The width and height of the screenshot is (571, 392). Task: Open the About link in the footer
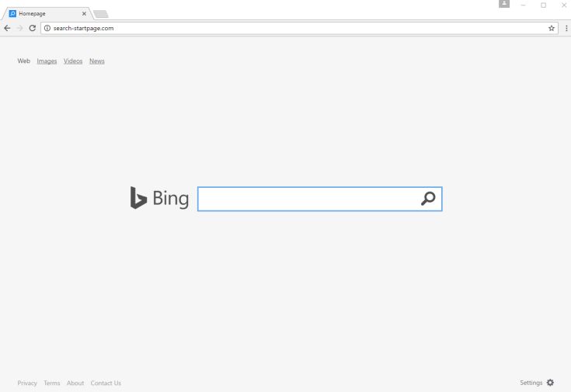[75, 383]
